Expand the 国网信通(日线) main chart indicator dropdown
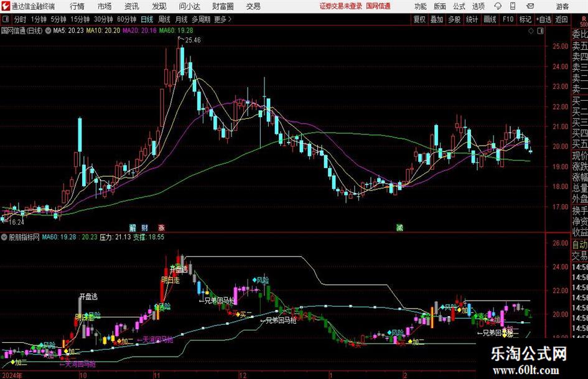The height and width of the screenshot is (379, 588). click(x=48, y=30)
